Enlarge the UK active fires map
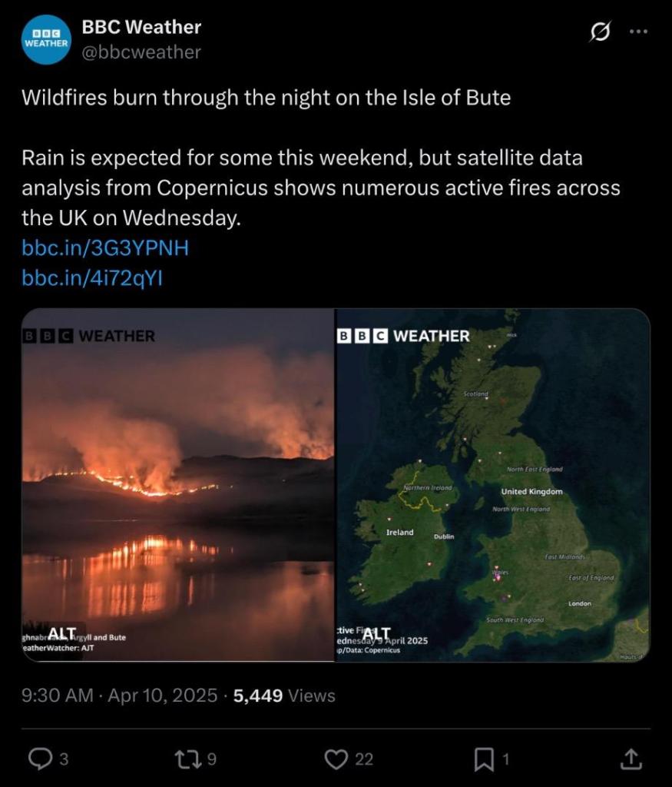The width and height of the screenshot is (672, 787). click(492, 477)
